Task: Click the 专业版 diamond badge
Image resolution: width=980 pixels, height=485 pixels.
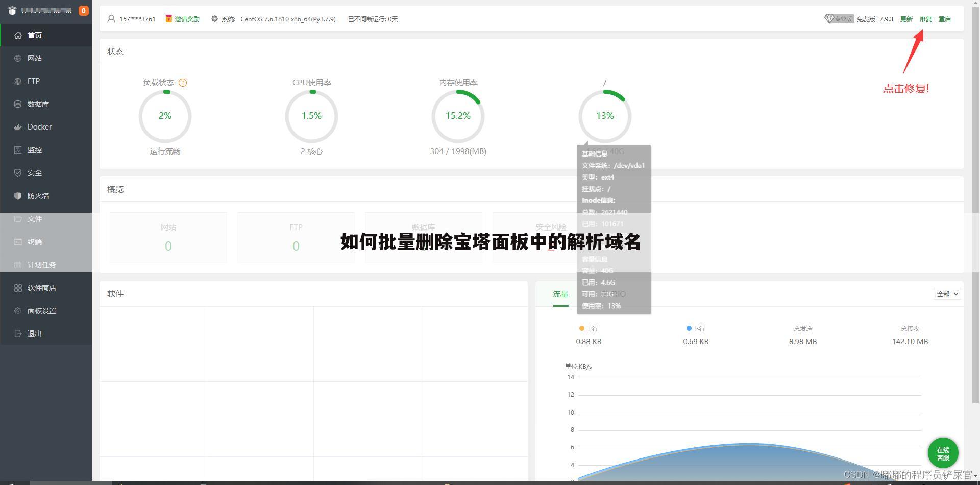Action: point(839,19)
